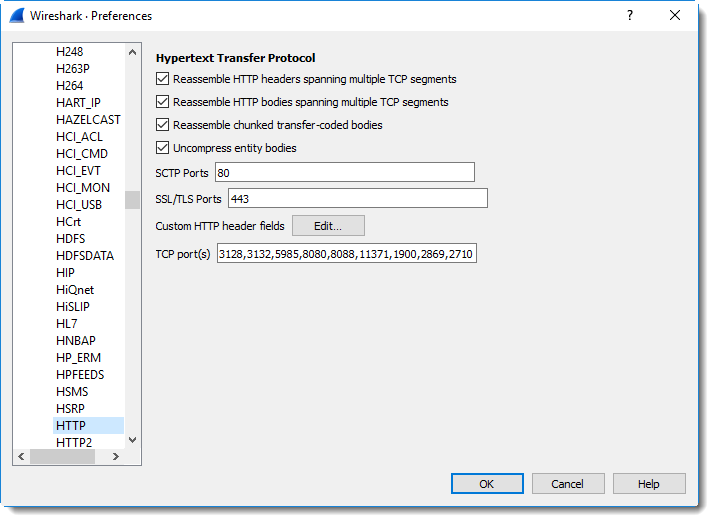The height and width of the screenshot is (522, 714).
Task: Select HTTP2 protocol entry
Action: tap(74, 442)
